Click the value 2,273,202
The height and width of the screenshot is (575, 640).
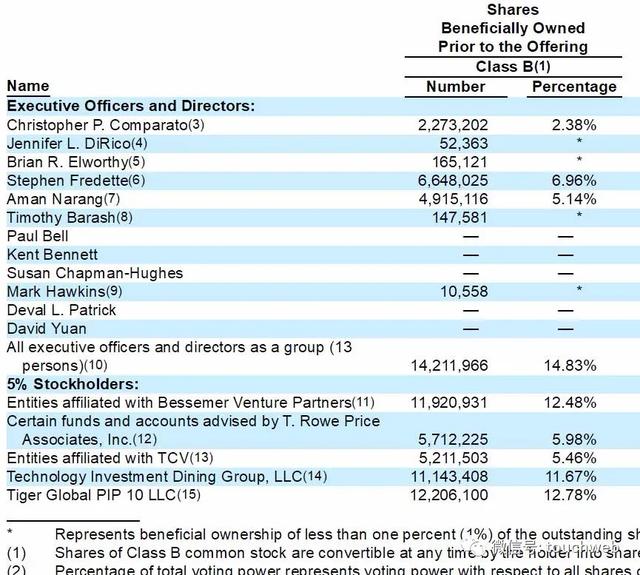(453, 125)
